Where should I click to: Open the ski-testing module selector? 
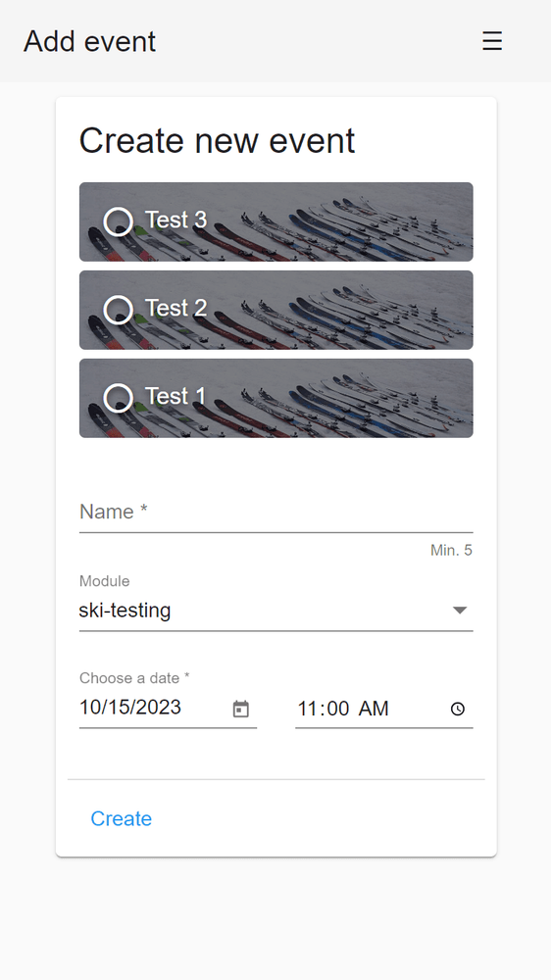click(x=275, y=610)
